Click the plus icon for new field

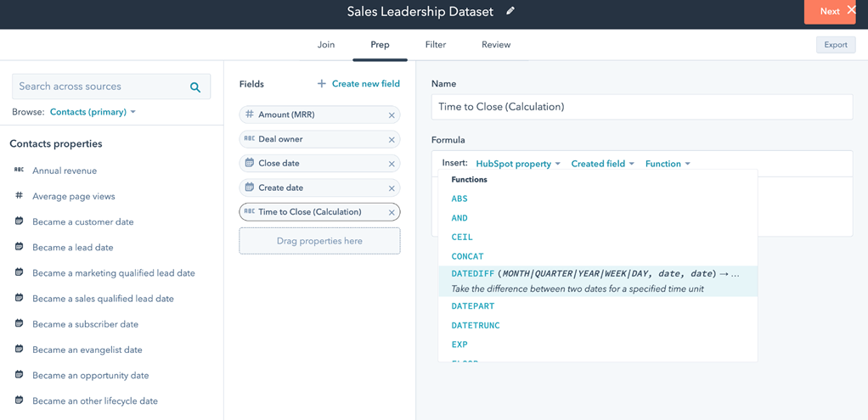321,84
